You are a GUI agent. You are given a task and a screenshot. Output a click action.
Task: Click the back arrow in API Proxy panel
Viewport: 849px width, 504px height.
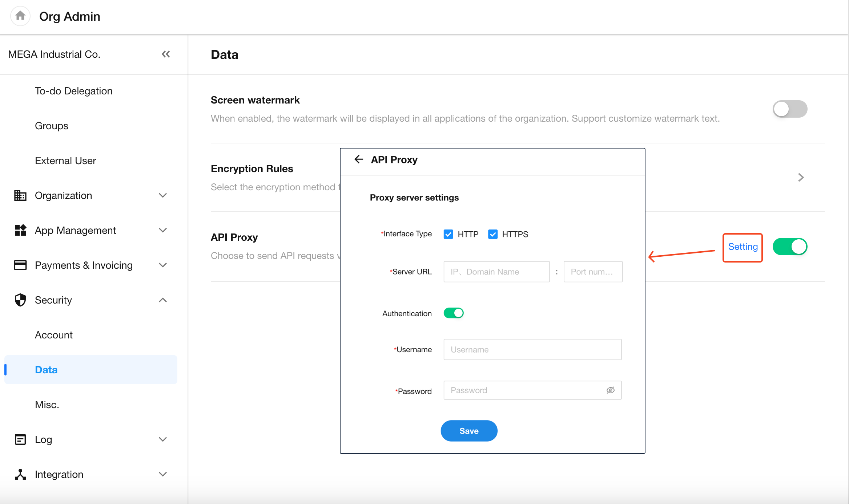[359, 159]
